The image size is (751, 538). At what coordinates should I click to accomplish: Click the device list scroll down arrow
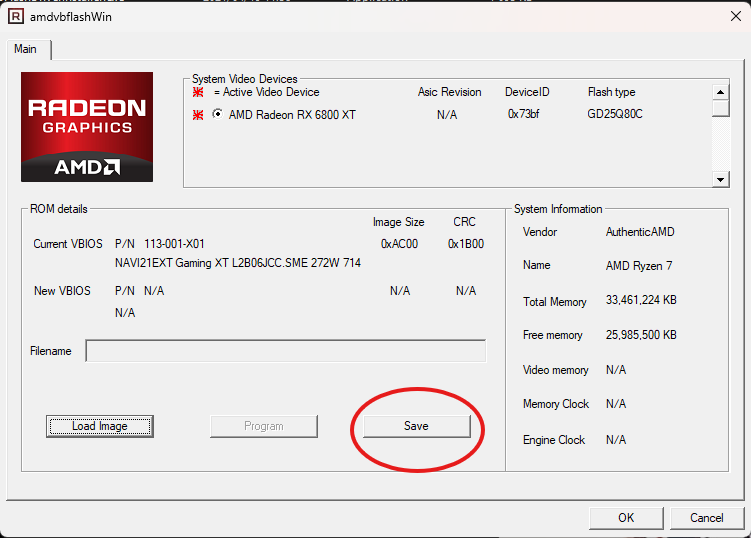tap(720, 180)
